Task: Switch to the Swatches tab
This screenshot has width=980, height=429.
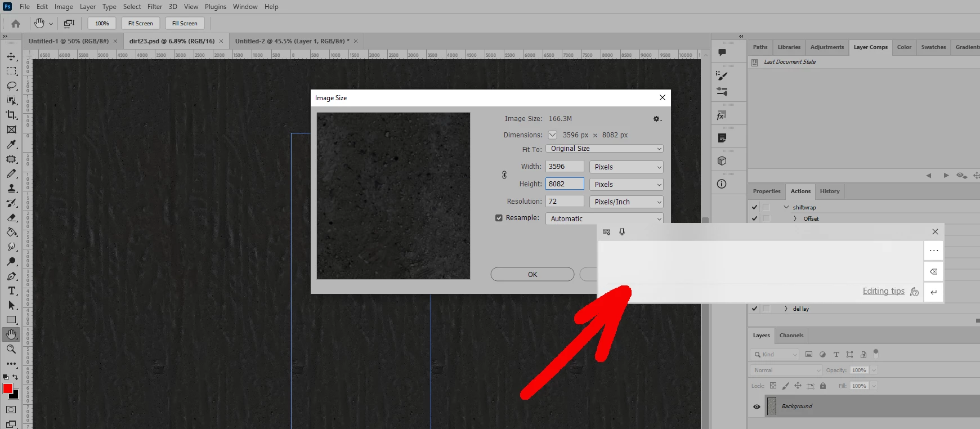Action: (x=933, y=47)
